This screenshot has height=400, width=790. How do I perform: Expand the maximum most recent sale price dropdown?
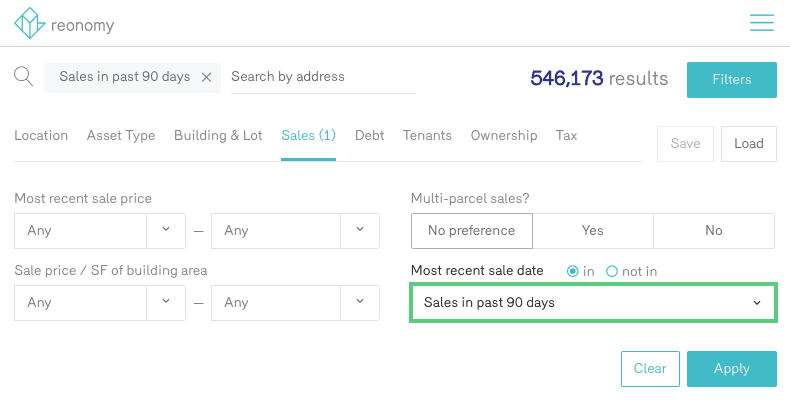360,230
